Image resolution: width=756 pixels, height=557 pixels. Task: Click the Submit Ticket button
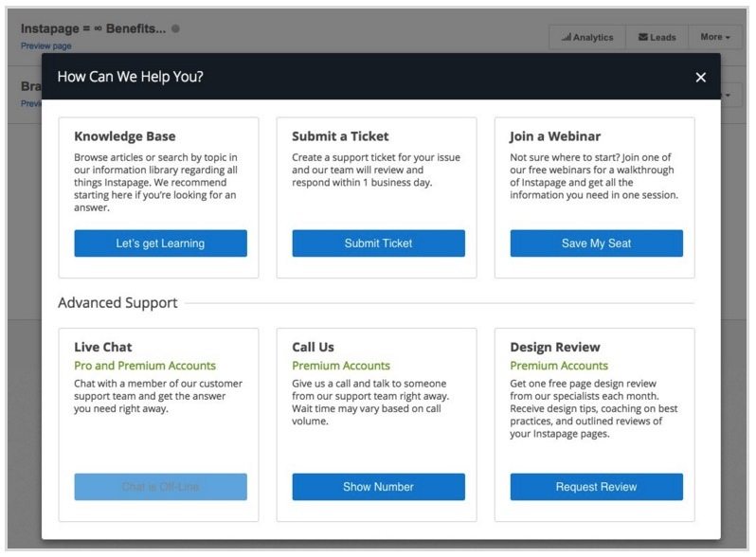pyautogui.click(x=379, y=243)
